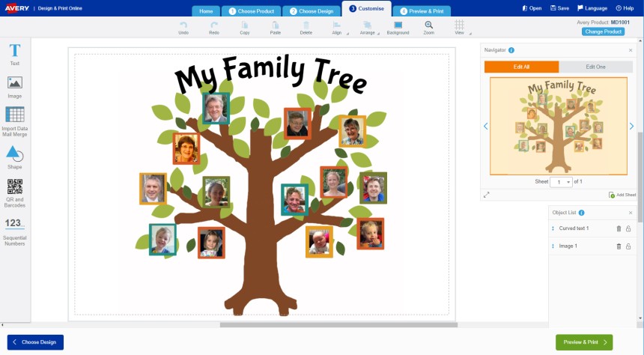The height and width of the screenshot is (355, 644).
Task: Close the Navigator panel
Action: click(x=631, y=50)
